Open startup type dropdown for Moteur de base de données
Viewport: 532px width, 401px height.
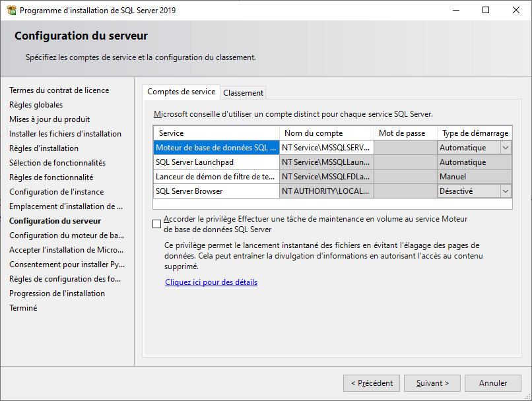coord(506,148)
